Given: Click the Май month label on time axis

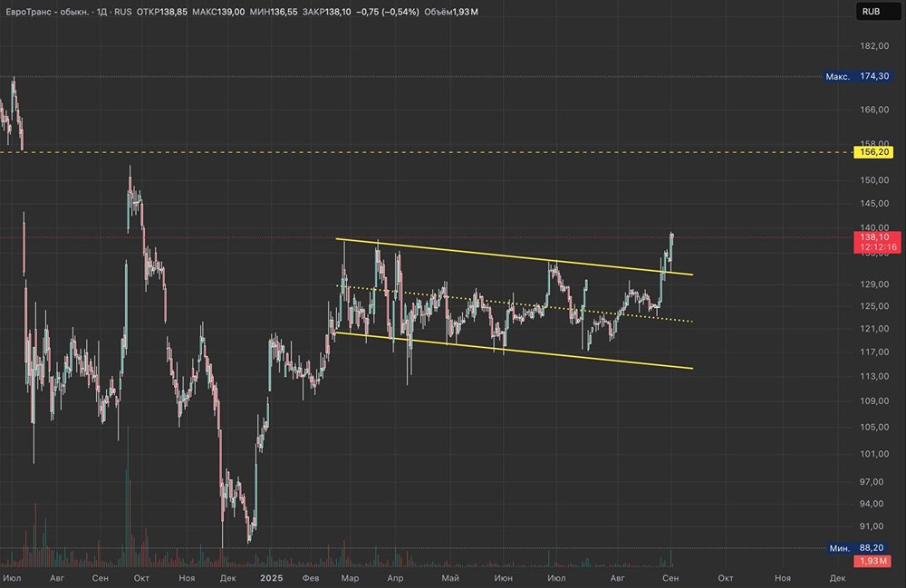Looking at the screenshot, I should coord(450,578).
